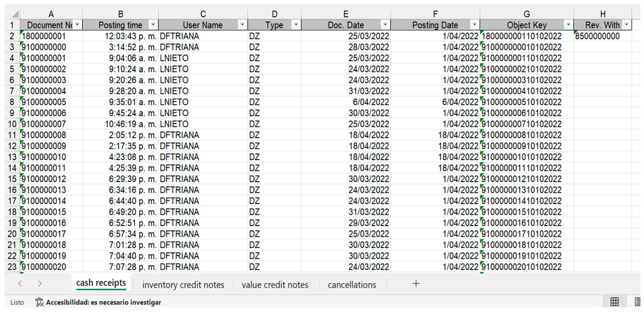644x312 pixels.
Task: Expand the User Name filter arrow
Action: [x=242, y=25]
